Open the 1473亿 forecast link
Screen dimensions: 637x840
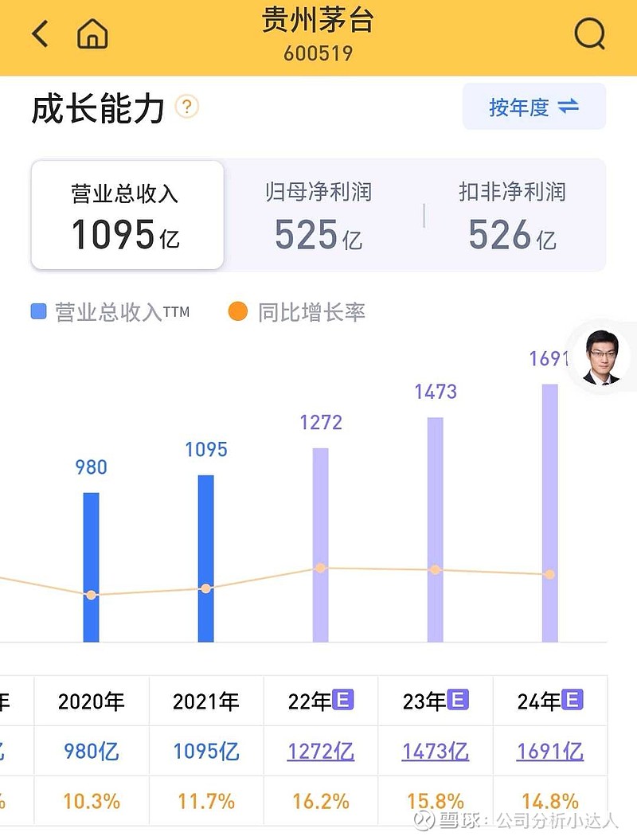435,751
